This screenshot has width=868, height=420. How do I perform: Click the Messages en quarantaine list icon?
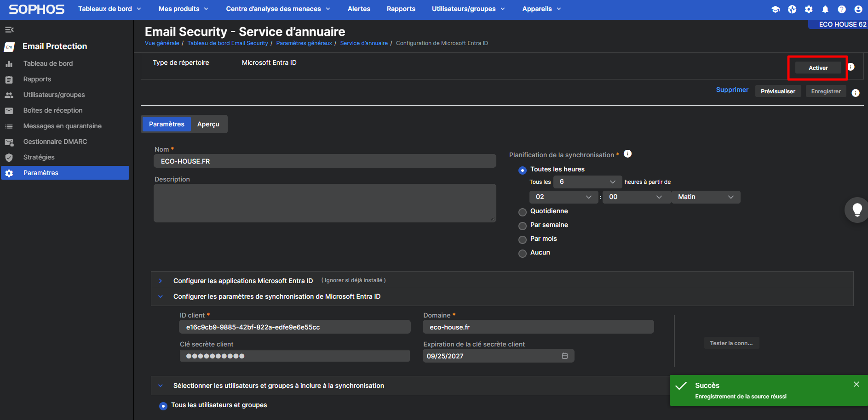pyautogui.click(x=9, y=126)
